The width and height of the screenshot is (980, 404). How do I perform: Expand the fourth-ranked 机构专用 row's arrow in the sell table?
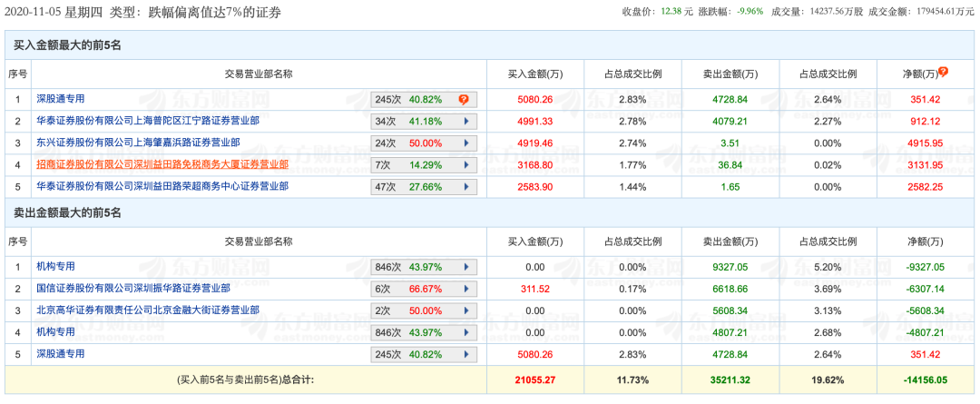click(x=466, y=332)
